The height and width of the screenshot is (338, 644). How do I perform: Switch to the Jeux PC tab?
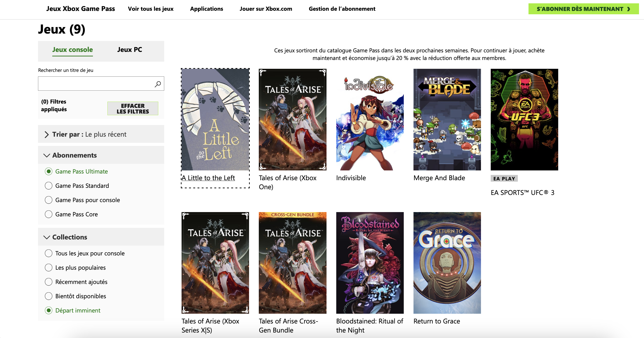coord(130,50)
